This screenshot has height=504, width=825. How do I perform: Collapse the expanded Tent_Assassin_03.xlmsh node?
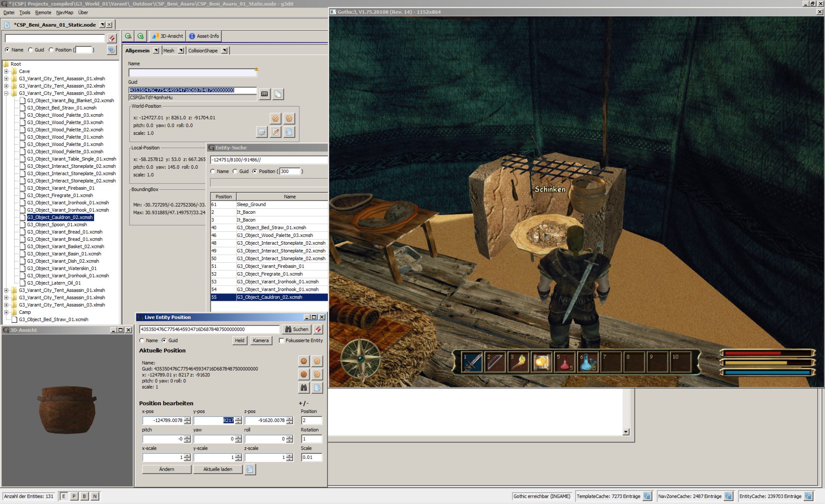click(x=6, y=93)
